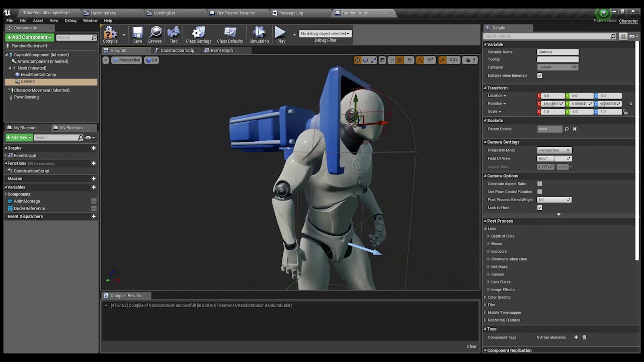Screen dimensions: 644x362
Task: Enable Constrain Aspect Ratio checkbox
Action: [540, 184]
